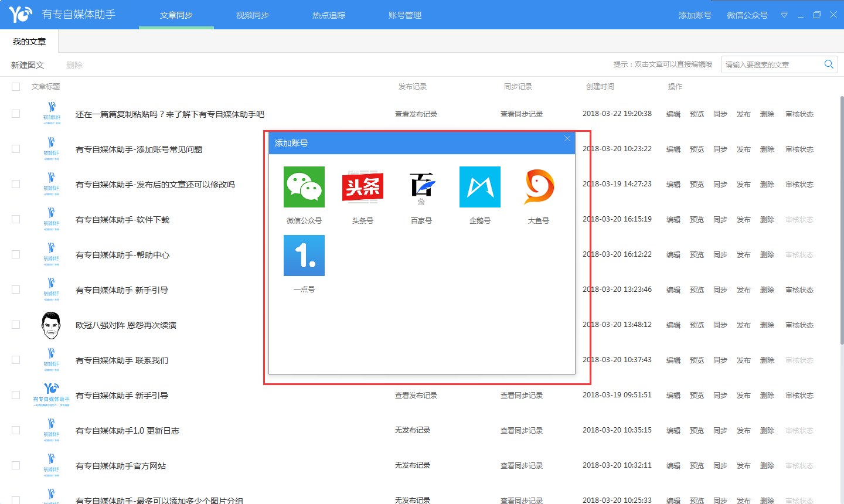Select the 我的文章 sub-tab

(29, 42)
